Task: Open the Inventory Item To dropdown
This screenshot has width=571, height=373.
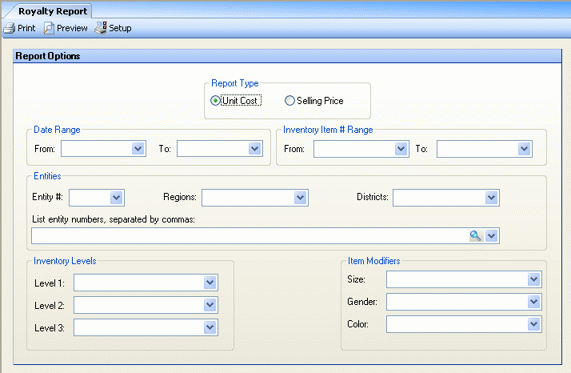Action: [x=524, y=149]
